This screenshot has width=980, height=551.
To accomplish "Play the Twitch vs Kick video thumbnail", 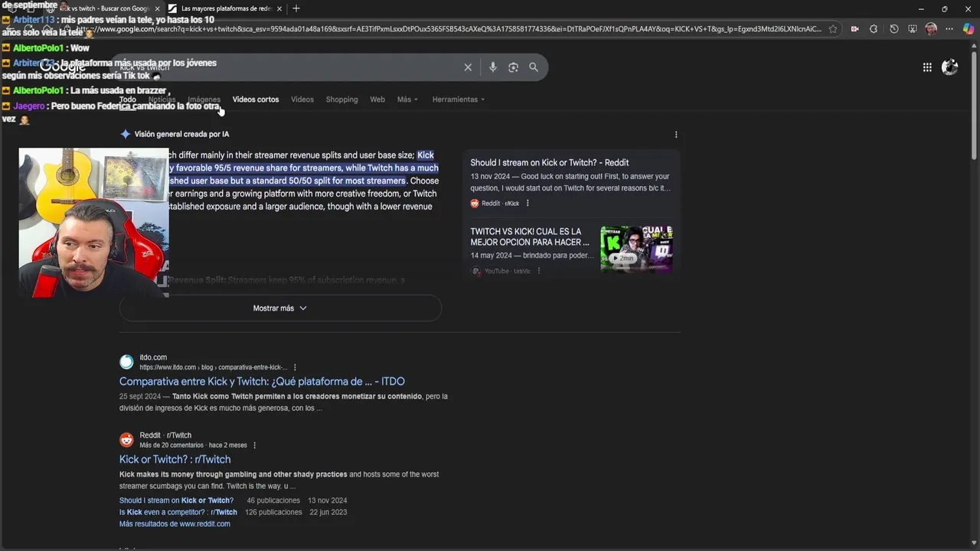I will (636, 249).
